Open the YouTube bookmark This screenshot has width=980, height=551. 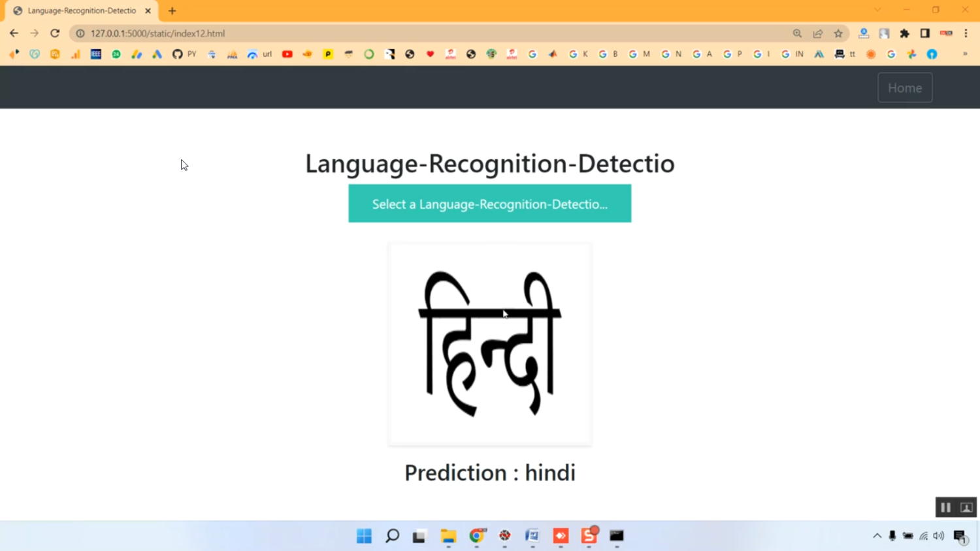(x=287, y=54)
